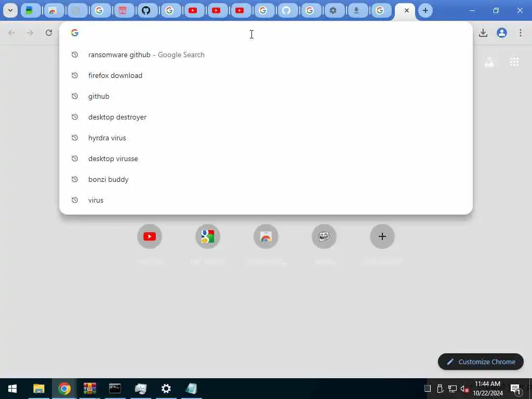Select "ransomware github" search suggestion
532x399 pixels.
coord(265,55)
